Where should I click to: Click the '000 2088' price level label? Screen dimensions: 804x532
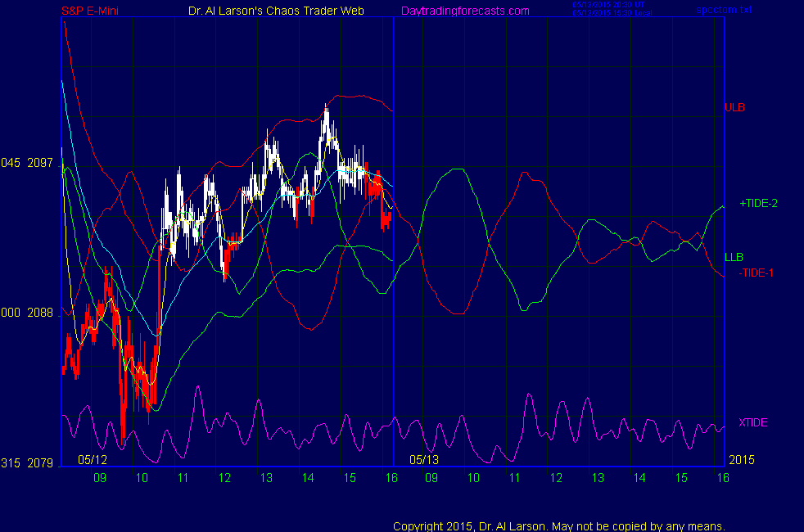[x=27, y=313]
